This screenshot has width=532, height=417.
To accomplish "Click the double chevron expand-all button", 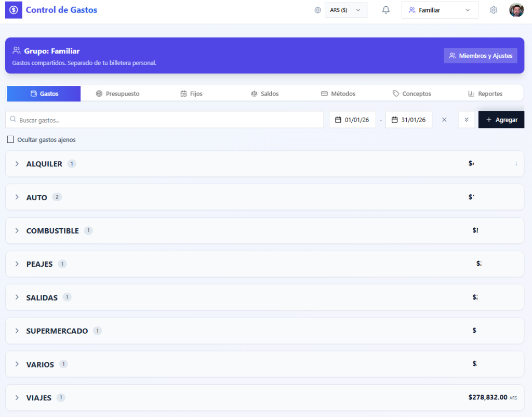I will click(466, 120).
